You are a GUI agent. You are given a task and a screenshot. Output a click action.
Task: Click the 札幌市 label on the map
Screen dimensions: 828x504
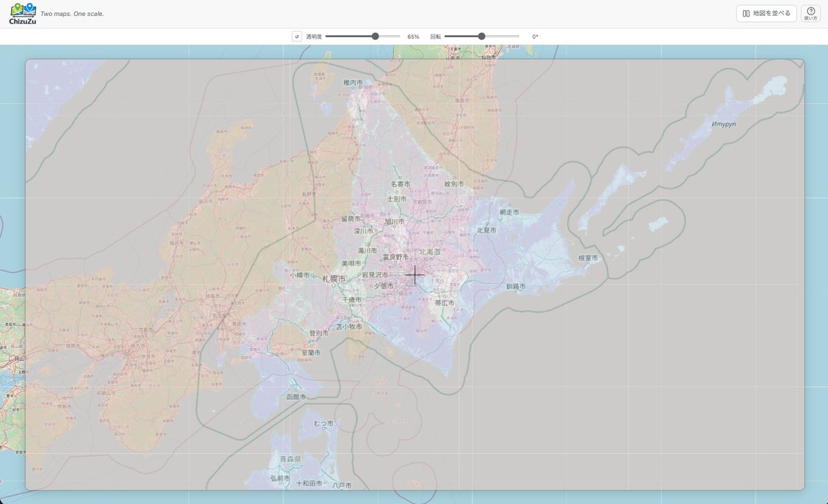coord(334,279)
